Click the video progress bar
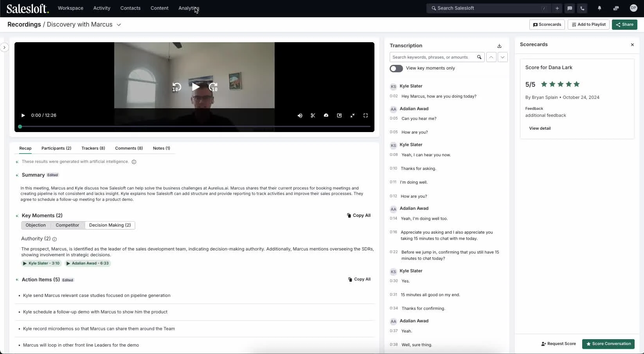644x354 pixels. pyautogui.click(x=194, y=127)
